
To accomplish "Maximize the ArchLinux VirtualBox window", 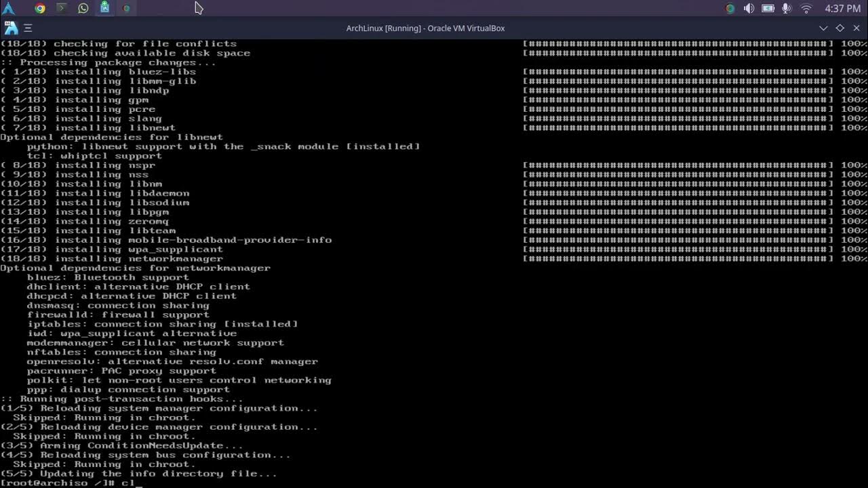I will pos(840,28).
